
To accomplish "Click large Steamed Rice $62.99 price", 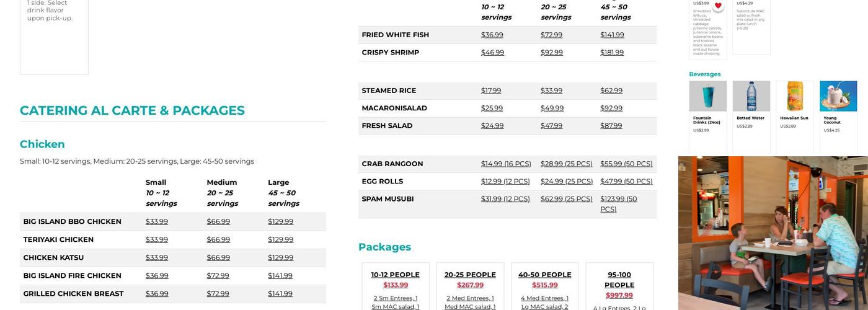I will pyautogui.click(x=611, y=91).
